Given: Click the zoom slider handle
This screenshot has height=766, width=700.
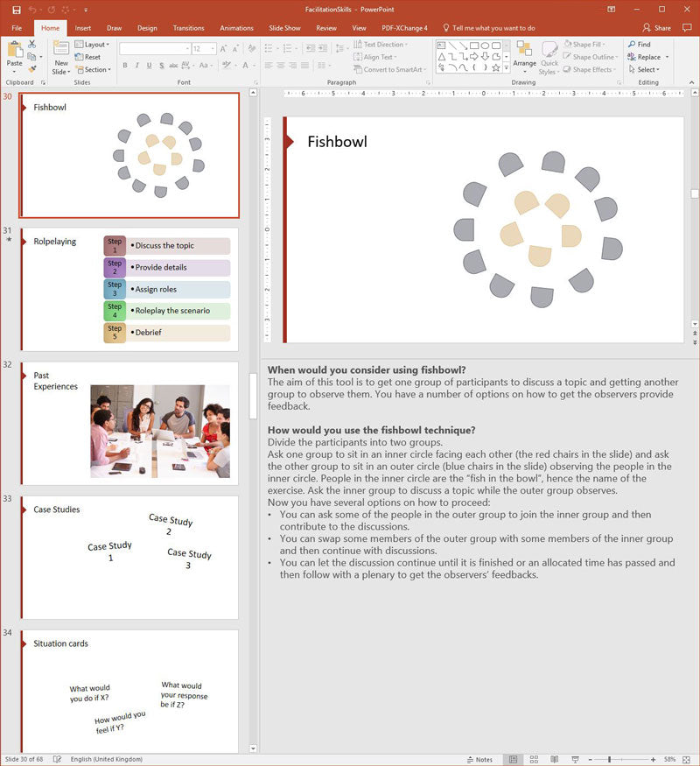Looking at the screenshot, I should [609, 759].
